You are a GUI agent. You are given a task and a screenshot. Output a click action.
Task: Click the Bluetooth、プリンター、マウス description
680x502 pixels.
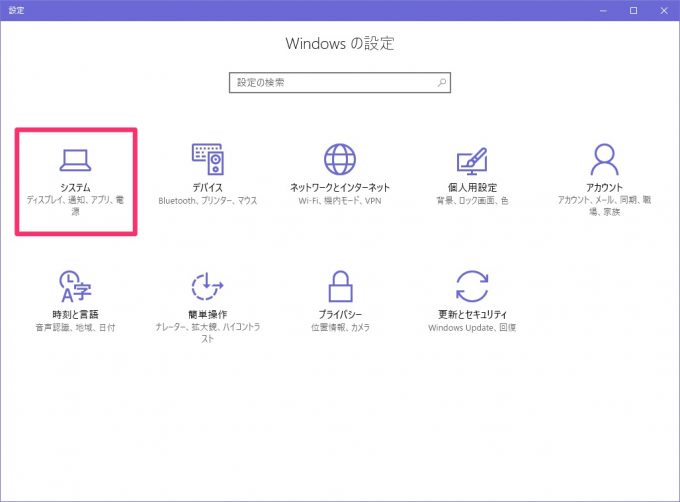[x=208, y=201]
